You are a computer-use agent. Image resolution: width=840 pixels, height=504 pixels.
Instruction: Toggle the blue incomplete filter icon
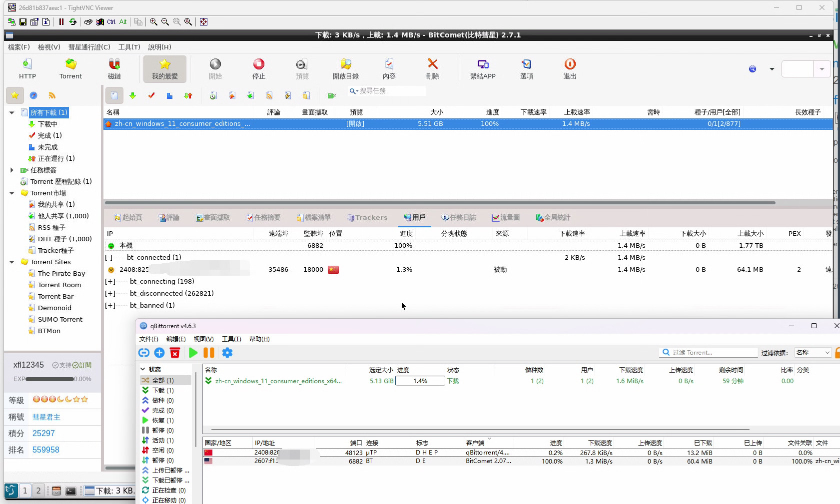169,95
